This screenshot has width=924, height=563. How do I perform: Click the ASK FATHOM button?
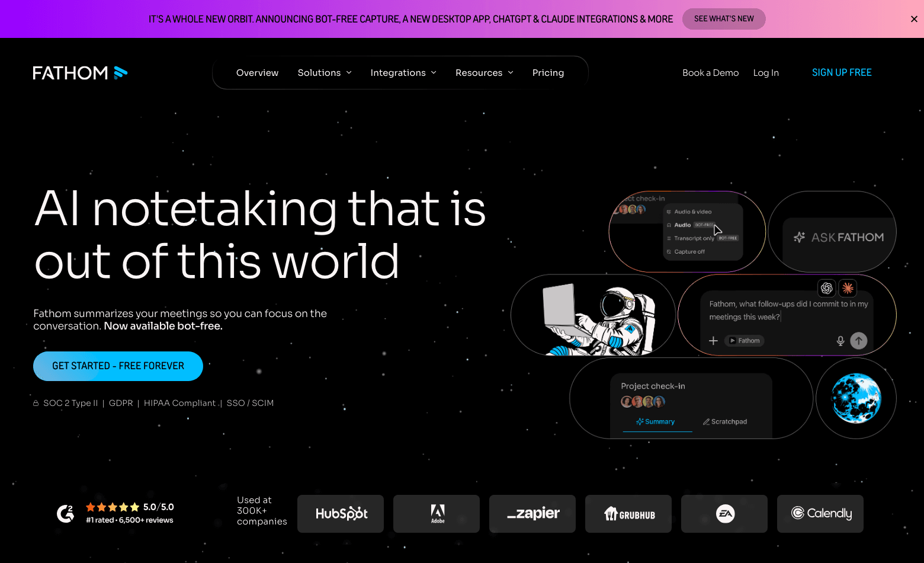click(x=839, y=238)
